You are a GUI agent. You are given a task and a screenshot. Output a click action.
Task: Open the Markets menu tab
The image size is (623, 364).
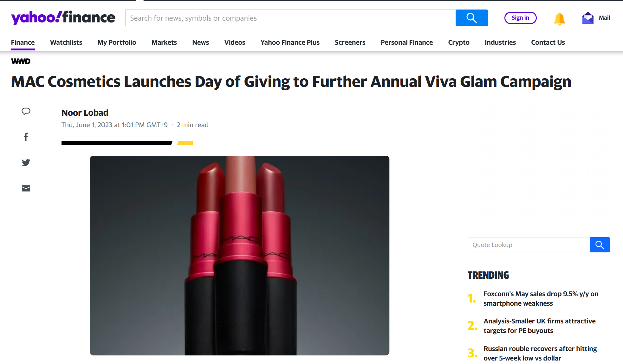[164, 42]
